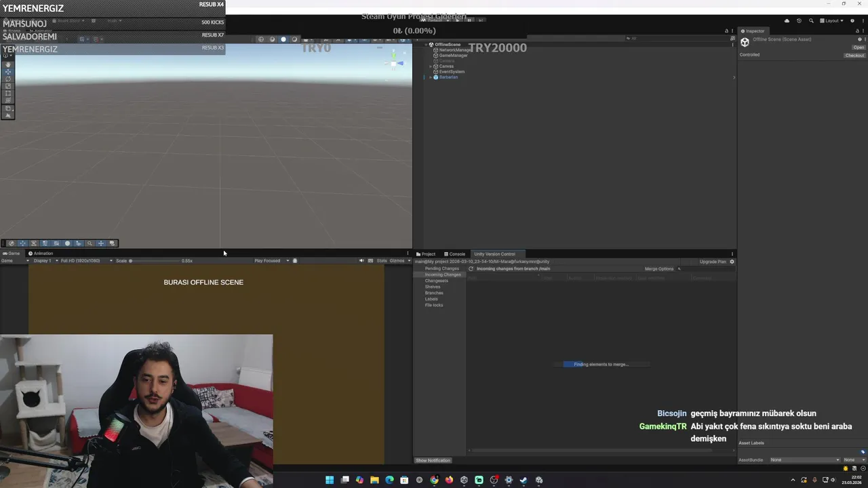The height and width of the screenshot is (488, 868).
Task: Select the Rect tool in Scene toolbar
Action: coord(8,94)
